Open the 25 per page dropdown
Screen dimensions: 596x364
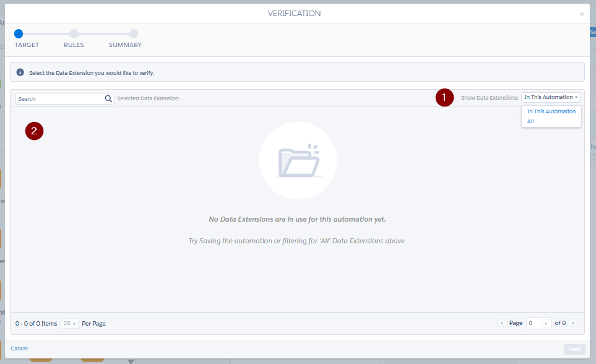pyautogui.click(x=69, y=323)
